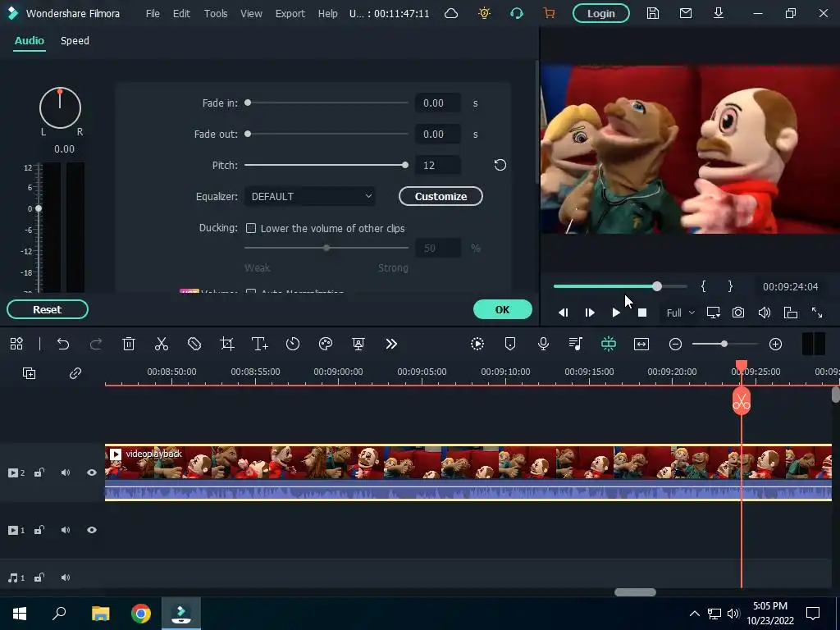Open the Export menu
Image resolution: width=840 pixels, height=630 pixels.
(x=290, y=13)
